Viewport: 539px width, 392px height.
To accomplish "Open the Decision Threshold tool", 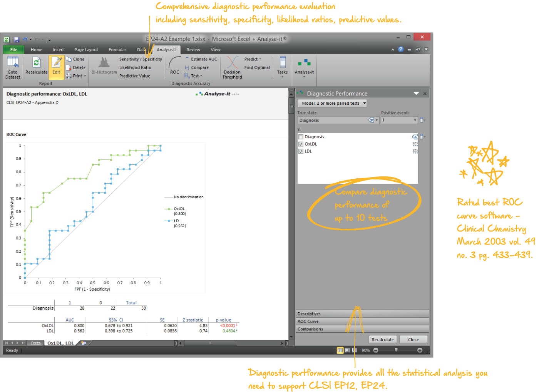I will click(232, 67).
